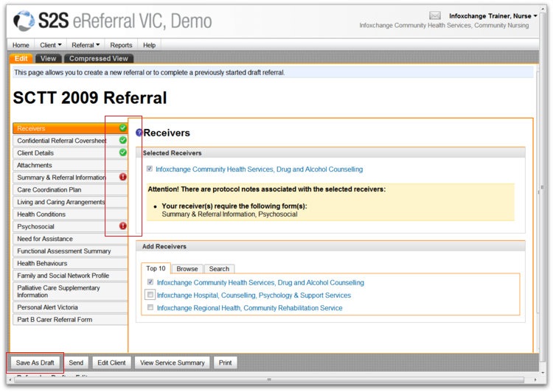Viewport: 553px width, 392px height.
Task: Switch to Compressed View tab
Action: point(98,58)
